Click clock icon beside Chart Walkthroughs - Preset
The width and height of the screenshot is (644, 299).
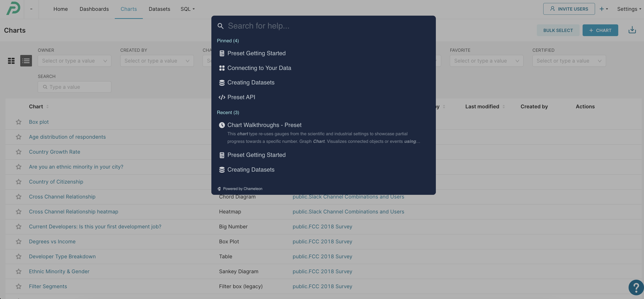click(222, 125)
